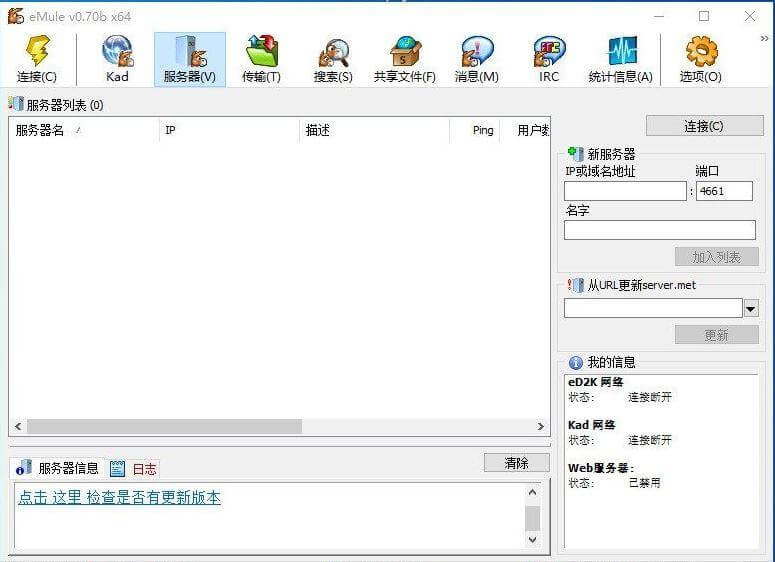This screenshot has width=775, height=562.
Task: Click the 新服务器 icon with green plus
Action: pyautogui.click(x=575, y=154)
